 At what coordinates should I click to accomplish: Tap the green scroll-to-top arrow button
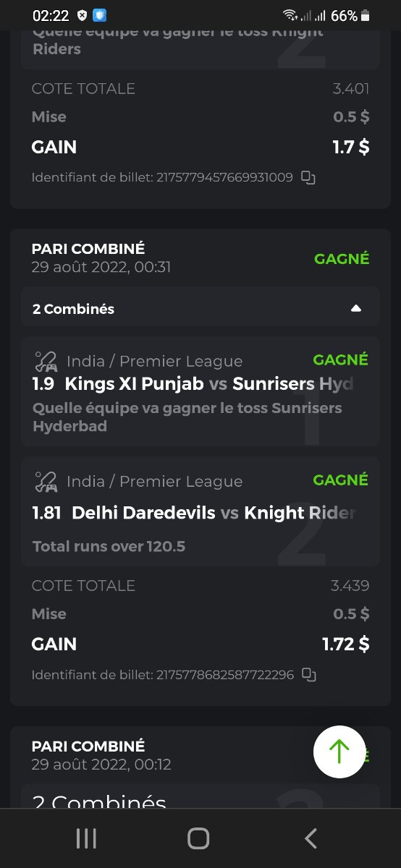(339, 752)
